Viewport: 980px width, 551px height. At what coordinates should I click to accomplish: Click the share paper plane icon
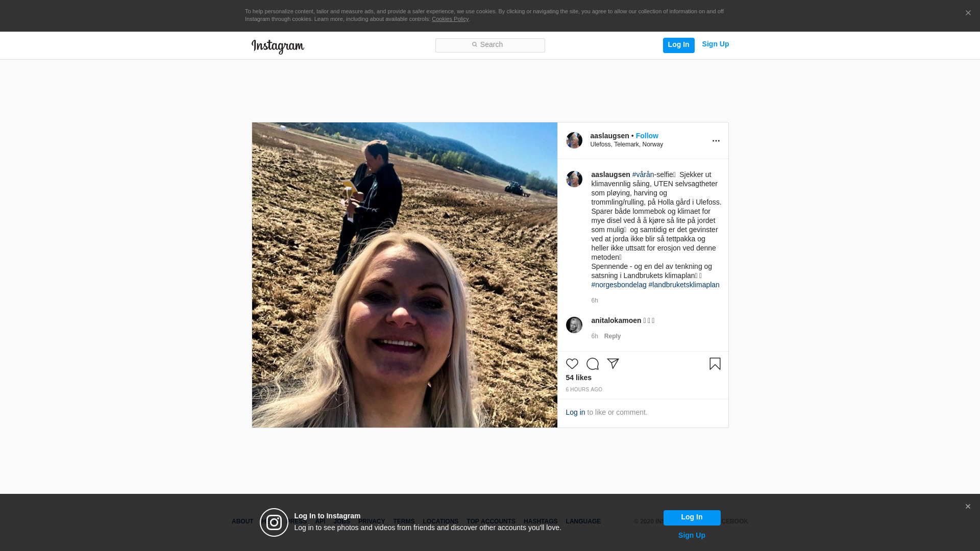click(x=612, y=364)
